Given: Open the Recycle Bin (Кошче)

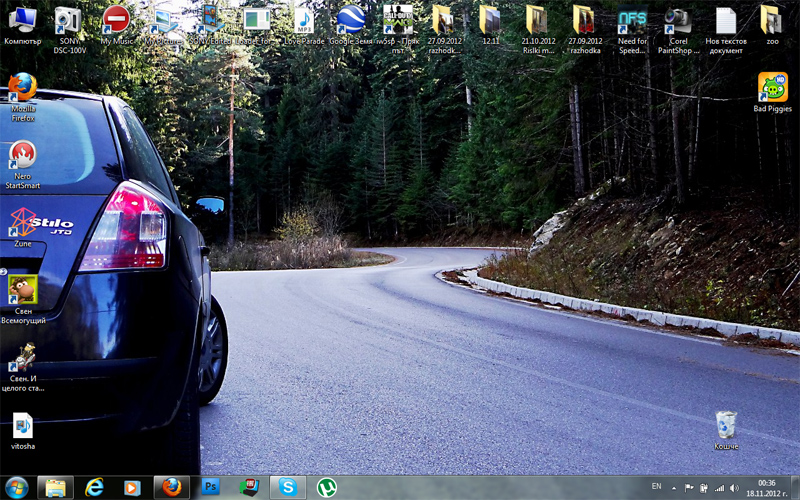Looking at the screenshot, I should click(726, 424).
